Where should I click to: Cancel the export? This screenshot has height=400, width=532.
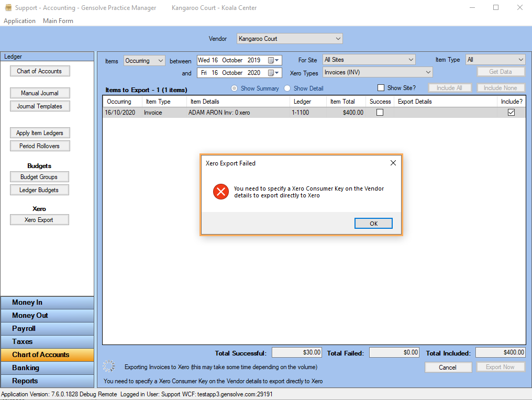coord(448,368)
